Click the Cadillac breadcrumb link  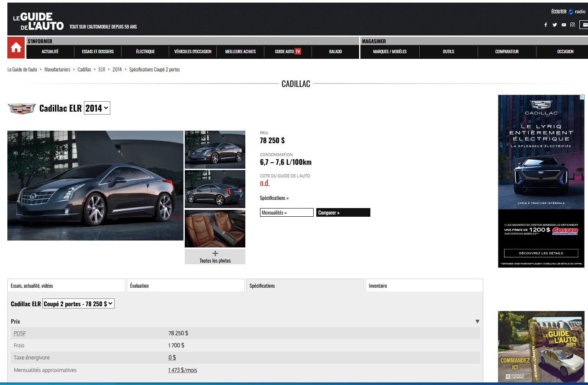click(x=84, y=69)
